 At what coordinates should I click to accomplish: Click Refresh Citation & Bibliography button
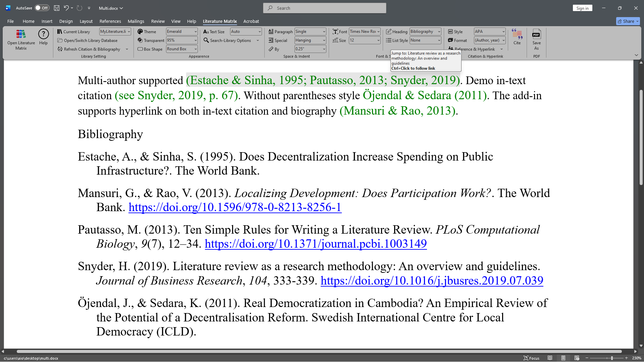(89, 49)
